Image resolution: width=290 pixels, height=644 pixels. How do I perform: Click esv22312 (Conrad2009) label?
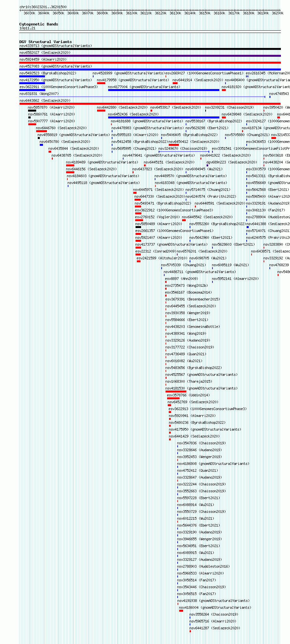coord(156,251)
